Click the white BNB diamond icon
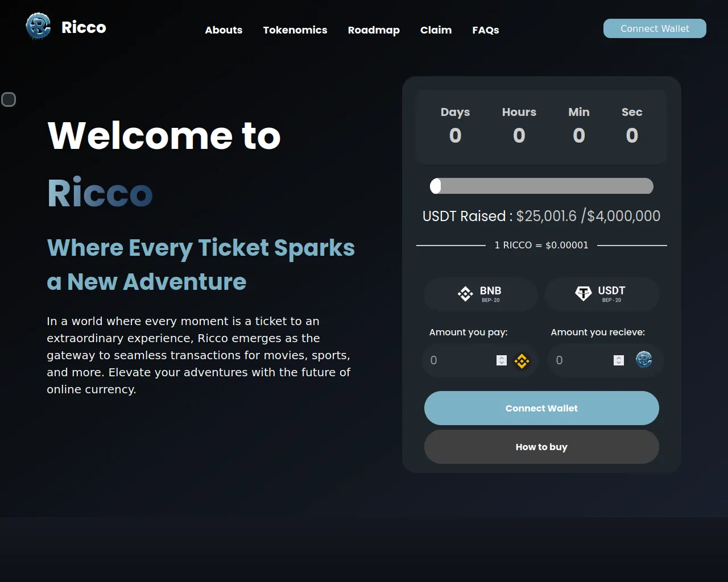 pyautogui.click(x=465, y=294)
